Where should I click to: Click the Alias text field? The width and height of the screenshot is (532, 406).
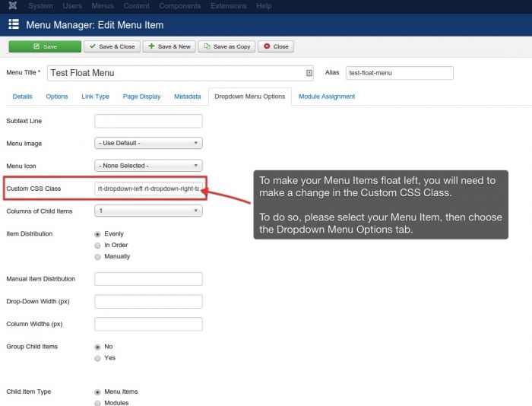(x=399, y=73)
